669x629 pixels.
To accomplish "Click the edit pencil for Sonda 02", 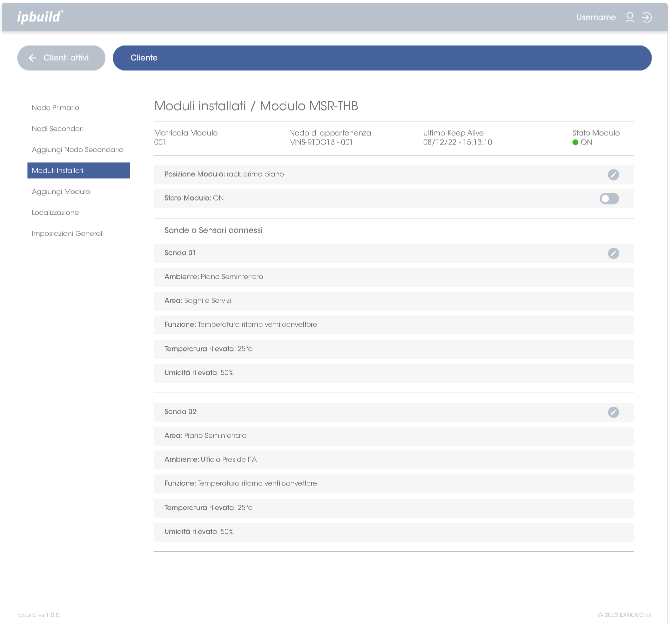I will point(613,412).
